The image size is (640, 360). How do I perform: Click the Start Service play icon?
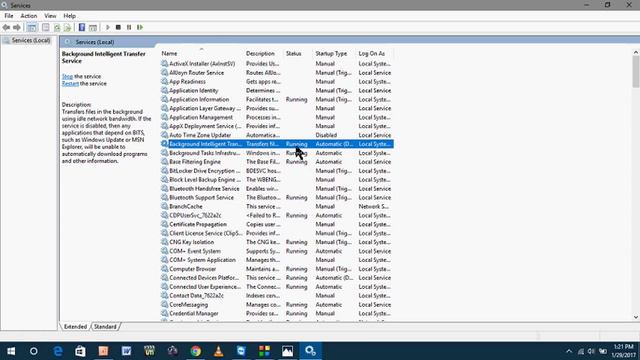pos(108,27)
